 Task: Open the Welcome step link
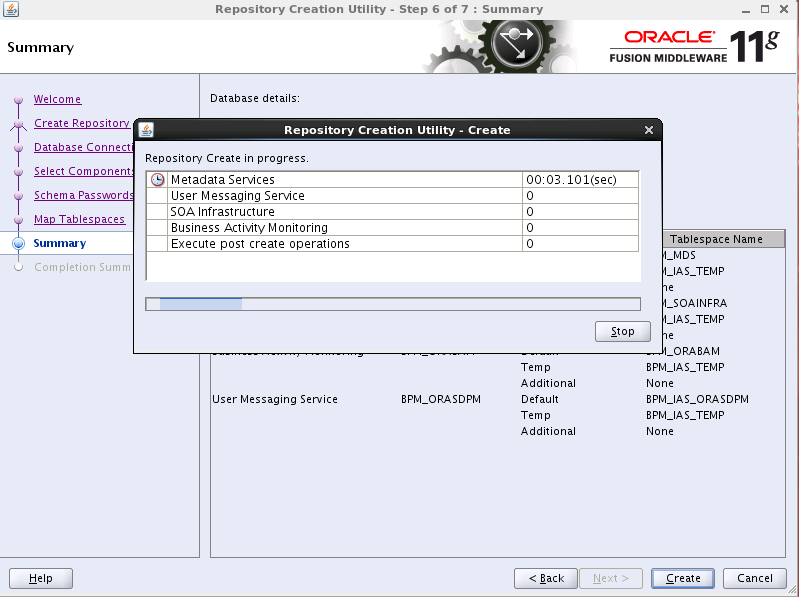pyautogui.click(x=58, y=99)
